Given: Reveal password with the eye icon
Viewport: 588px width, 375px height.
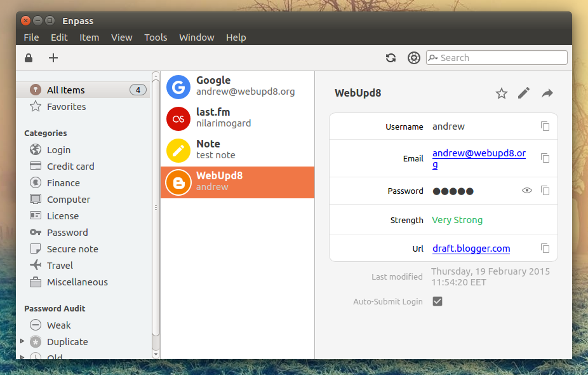Looking at the screenshot, I should (527, 191).
